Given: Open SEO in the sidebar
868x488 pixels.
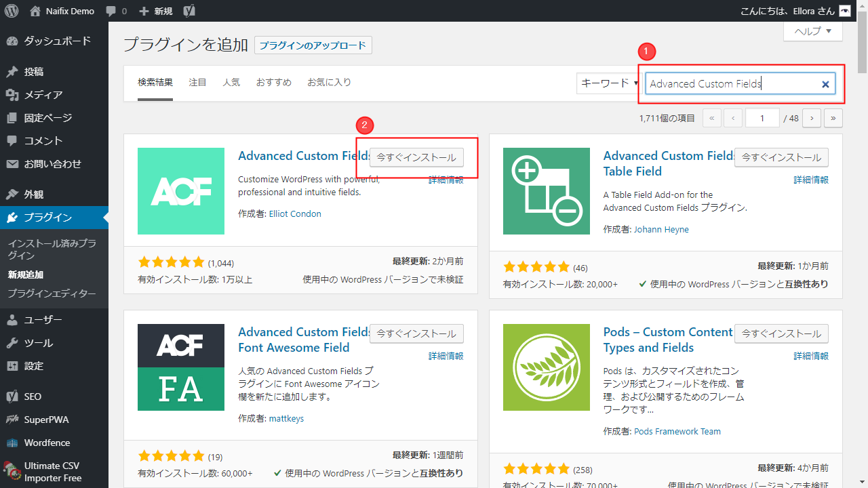Looking at the screenshot, I should pos(54,396).
